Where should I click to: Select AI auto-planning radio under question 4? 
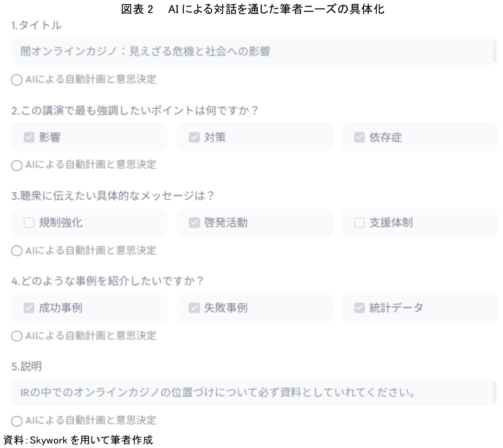point(17,336)
